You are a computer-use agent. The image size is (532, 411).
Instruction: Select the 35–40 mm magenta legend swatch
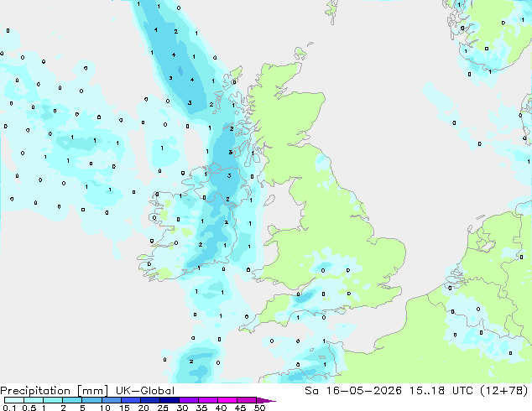coord(208,400)
